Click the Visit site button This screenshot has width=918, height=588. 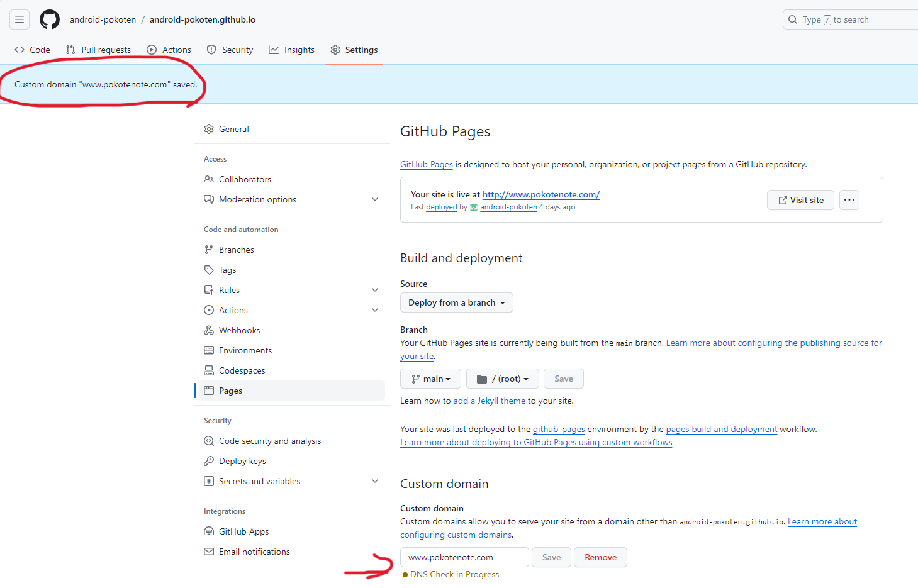click(800, 200)
